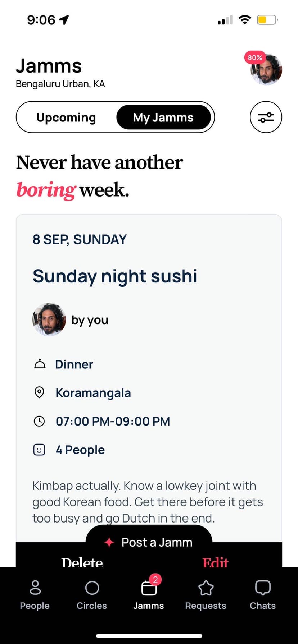Delete the Sunday night sushi jamm
Viewport: 298px width, 644px height.
[82, 562]
